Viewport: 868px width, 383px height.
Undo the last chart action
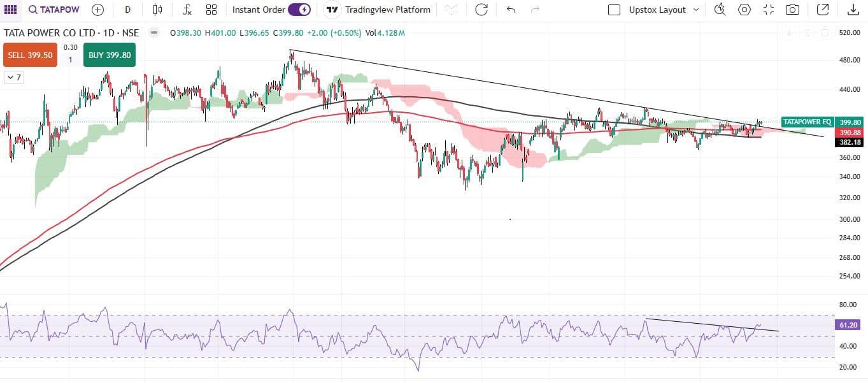click(511, 10)
